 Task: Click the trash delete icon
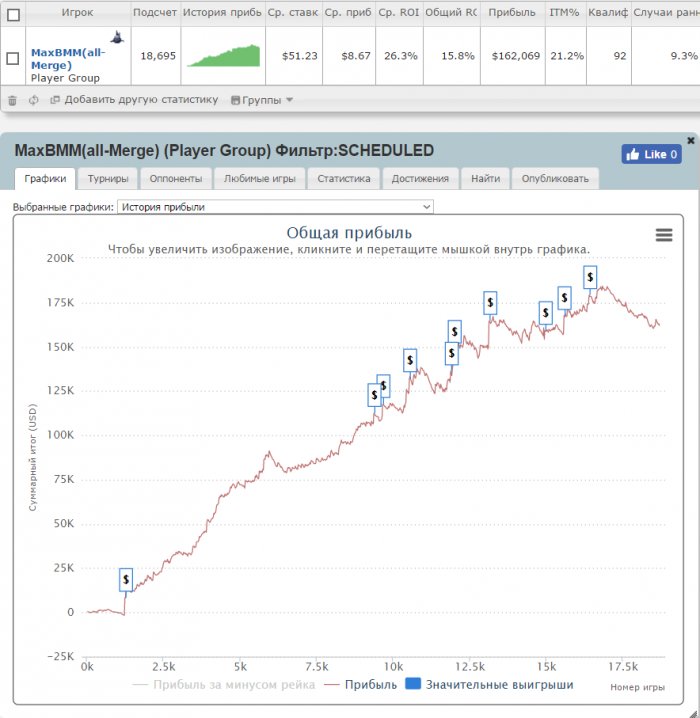pyautogui.click(x=13, y=100)
